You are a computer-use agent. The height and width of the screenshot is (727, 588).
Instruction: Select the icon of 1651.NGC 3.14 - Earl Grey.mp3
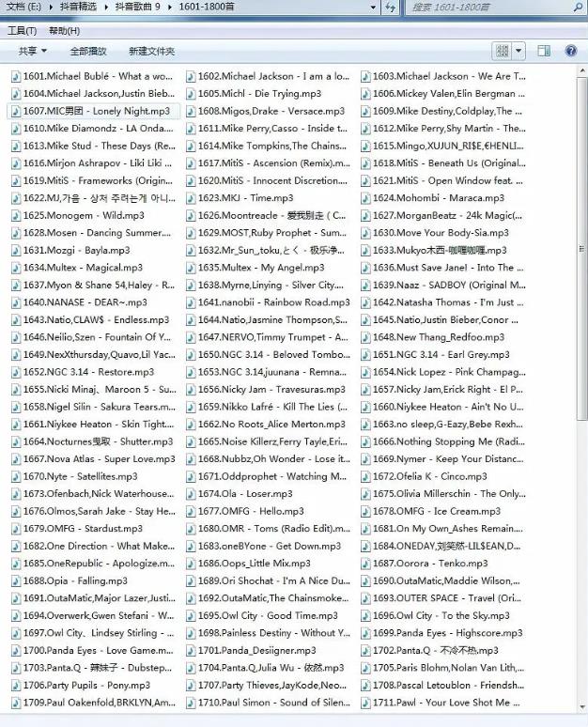point(365,355)
